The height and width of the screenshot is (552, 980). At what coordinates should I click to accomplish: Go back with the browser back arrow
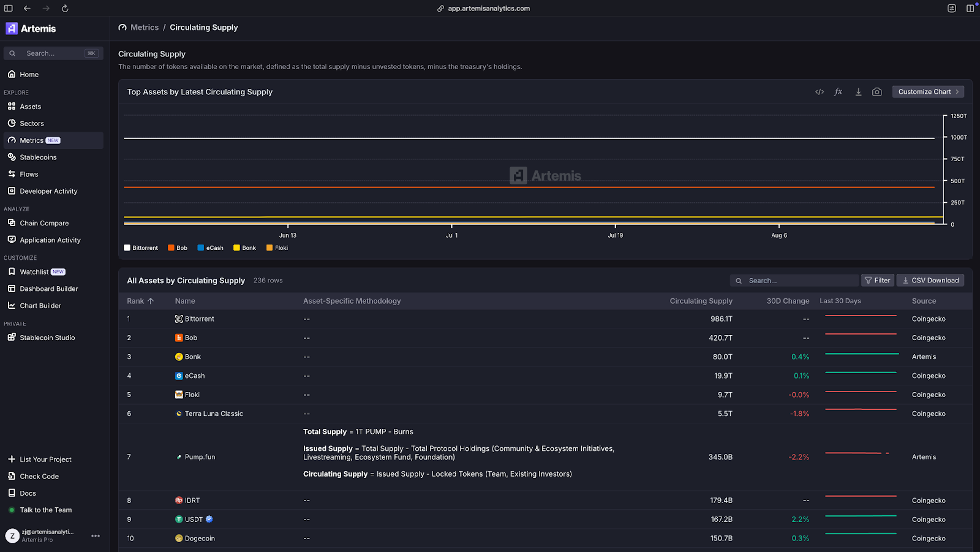point(27,9)
